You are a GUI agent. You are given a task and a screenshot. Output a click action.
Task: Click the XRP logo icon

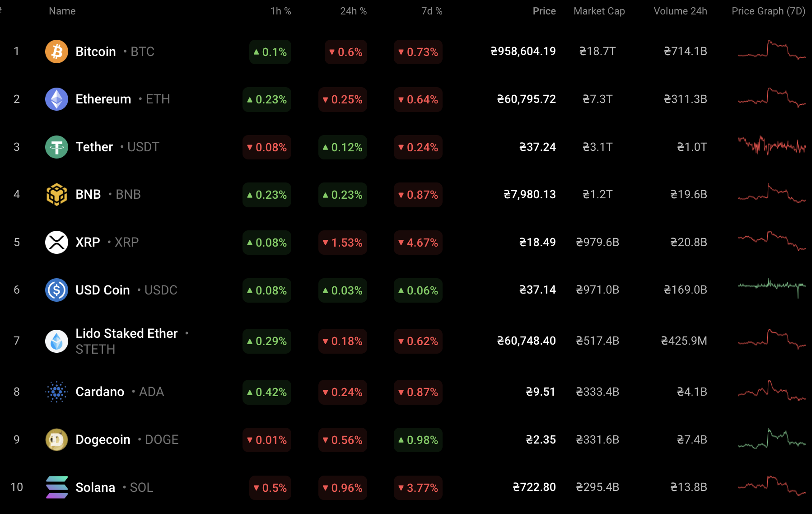tap(56, 242)
